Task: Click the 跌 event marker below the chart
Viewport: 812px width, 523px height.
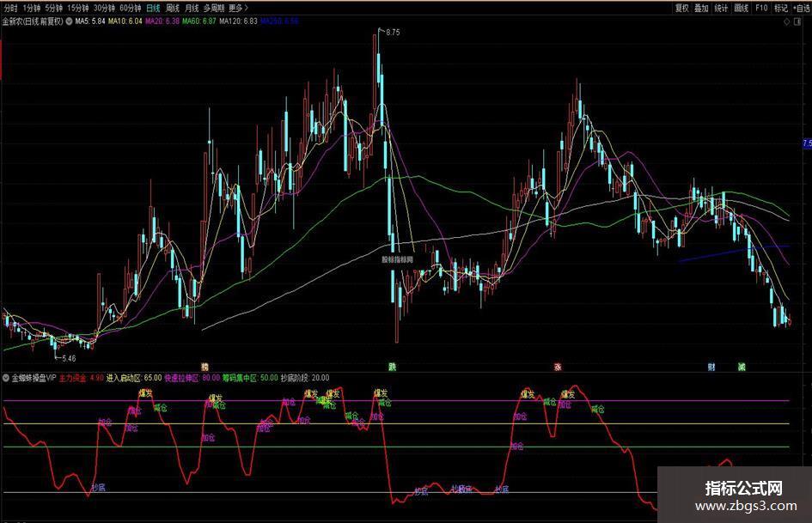Action: (392, 366)
